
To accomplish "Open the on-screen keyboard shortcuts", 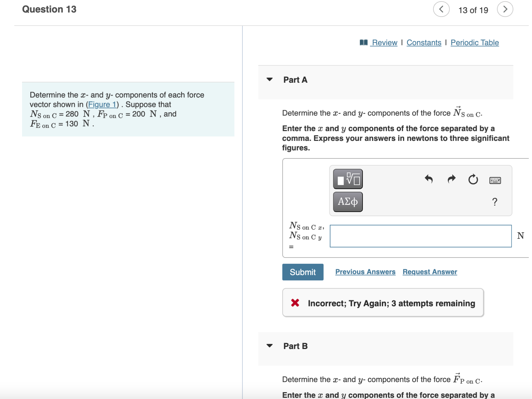I will point(496,180).
